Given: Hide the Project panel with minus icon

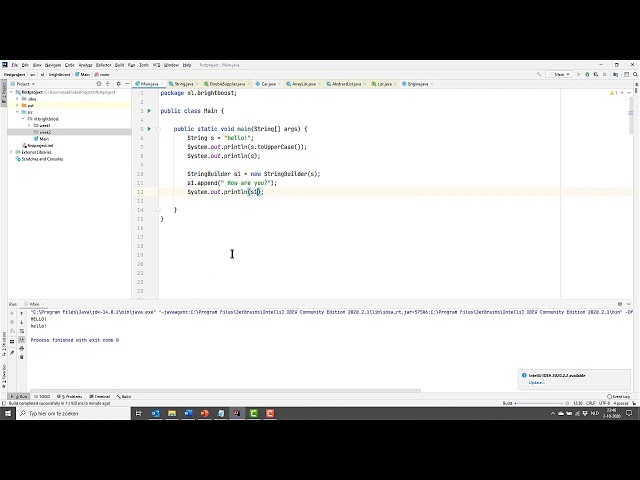Looking at the screenshot, I should (127, 84).
